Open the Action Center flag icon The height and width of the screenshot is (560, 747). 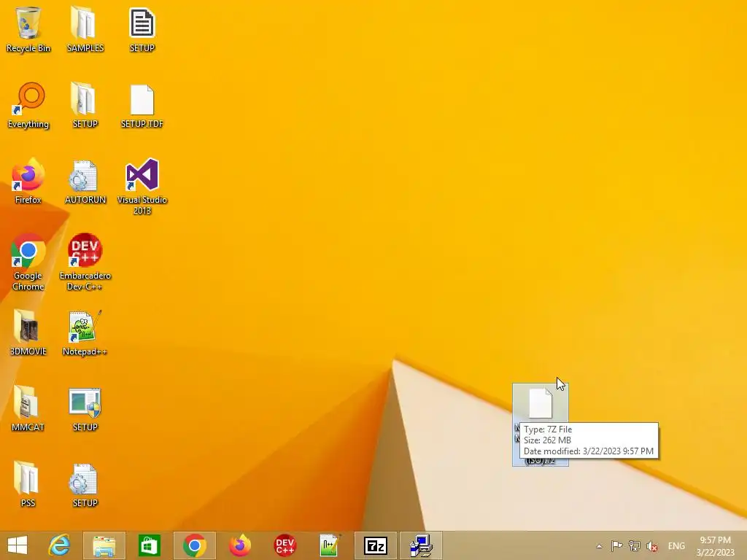click(x=616, y=545)
